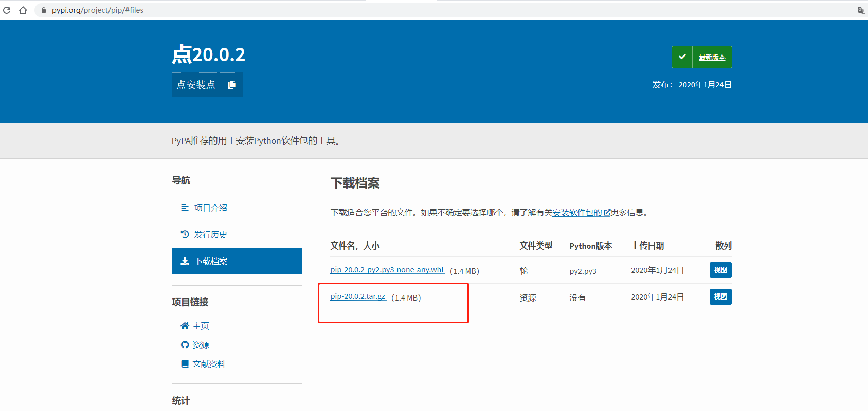The image size is (868, 411).
Task: Click 2020年1月24日 upload date in the whl row
Action: coord(657,270)
